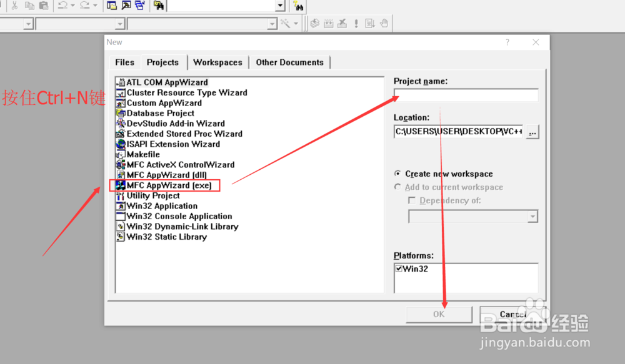The image size is (625, 364).
Task: Click the icon beside Database Project
Action: (121, 113)
